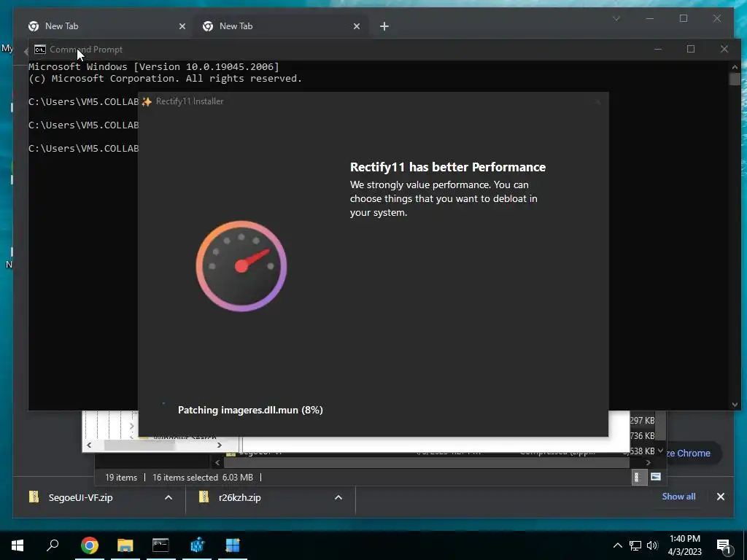Switch Explorer to large icons view

(x=656, y=477)
